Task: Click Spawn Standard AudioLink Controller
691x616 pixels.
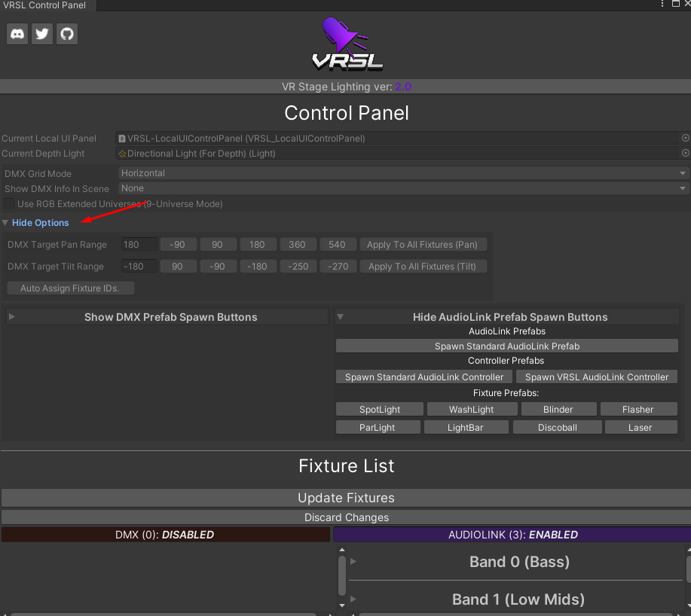Action: [x=424, y=377]
